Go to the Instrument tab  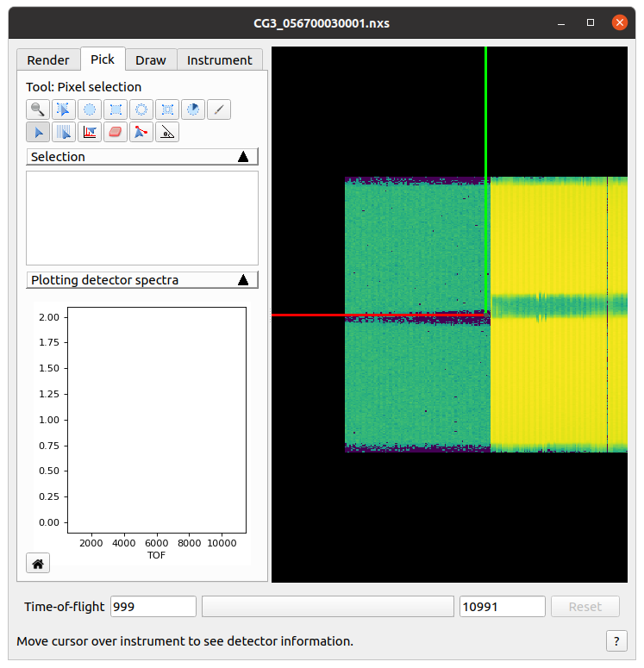[x=220, y=60]
